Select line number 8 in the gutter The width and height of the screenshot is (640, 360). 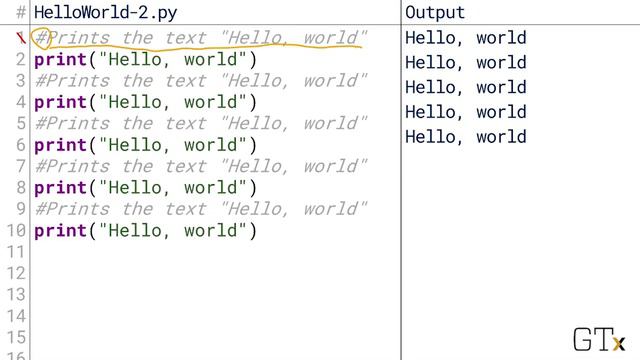[x=20, y=188]
